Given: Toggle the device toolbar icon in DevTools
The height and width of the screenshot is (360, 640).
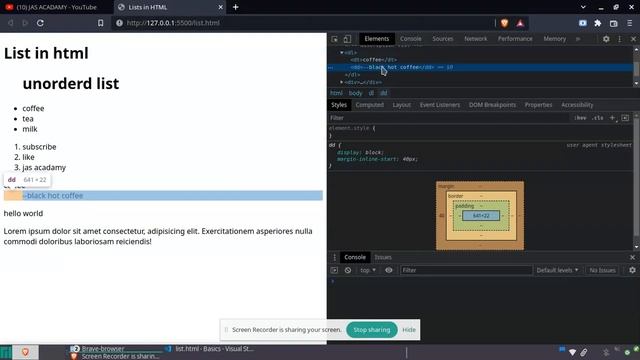Looking at the screenshot, I should (x=347, y=39).
